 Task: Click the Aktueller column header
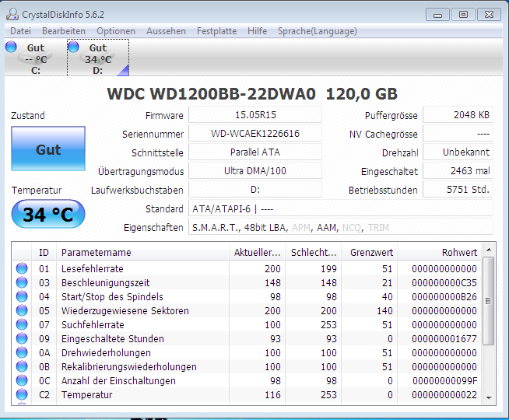coord(257,252)
